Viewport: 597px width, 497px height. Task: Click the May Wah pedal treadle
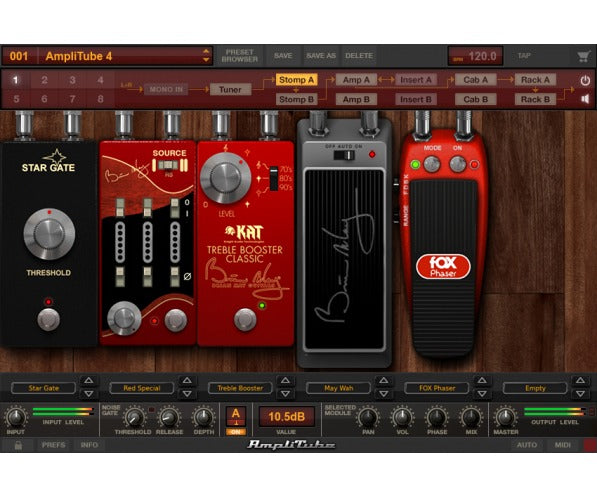pos(344,259)
